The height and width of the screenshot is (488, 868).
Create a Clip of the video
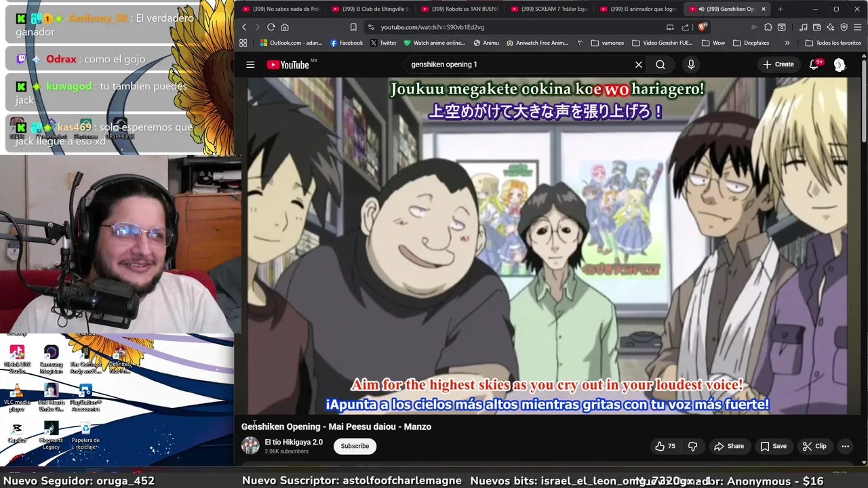(814, 446)
